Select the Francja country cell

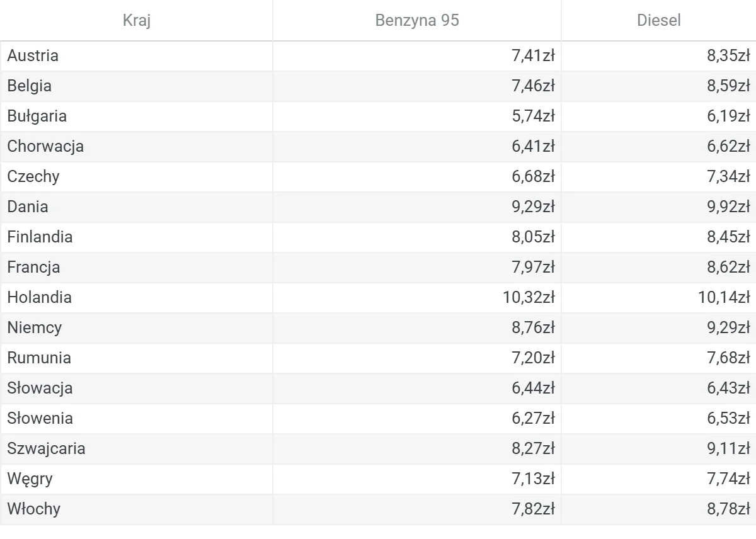(x=137, y=268)
